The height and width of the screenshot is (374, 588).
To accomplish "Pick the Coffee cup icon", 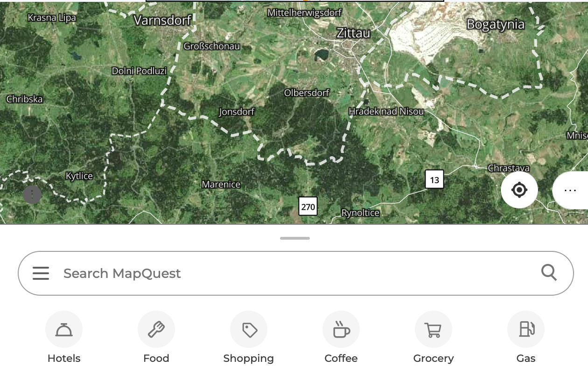I will coord(341,330).
